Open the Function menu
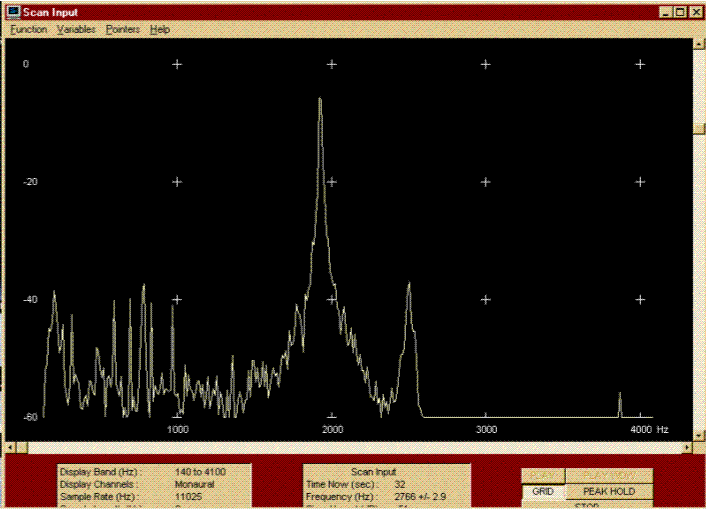The image size is (706, 509). (x=29, y=30)
